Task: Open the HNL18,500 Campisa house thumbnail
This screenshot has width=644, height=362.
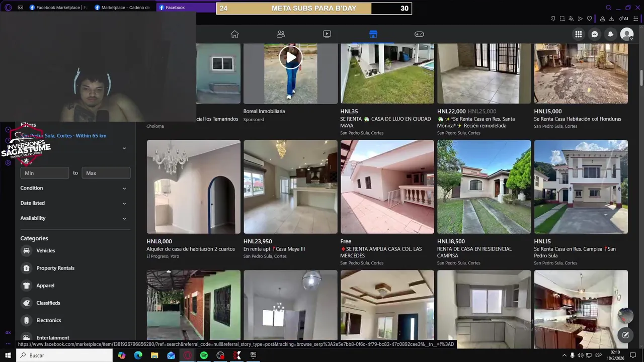Action: (x=484, y=187)
